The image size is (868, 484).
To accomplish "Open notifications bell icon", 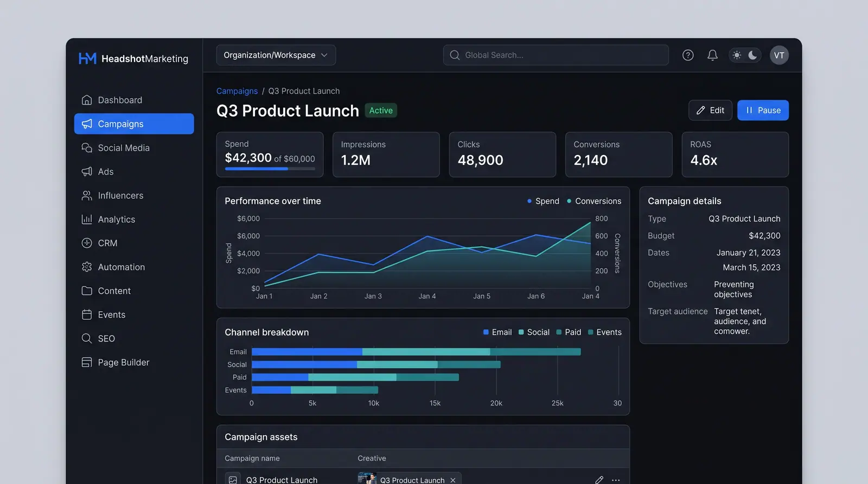I will click(712, 55).
